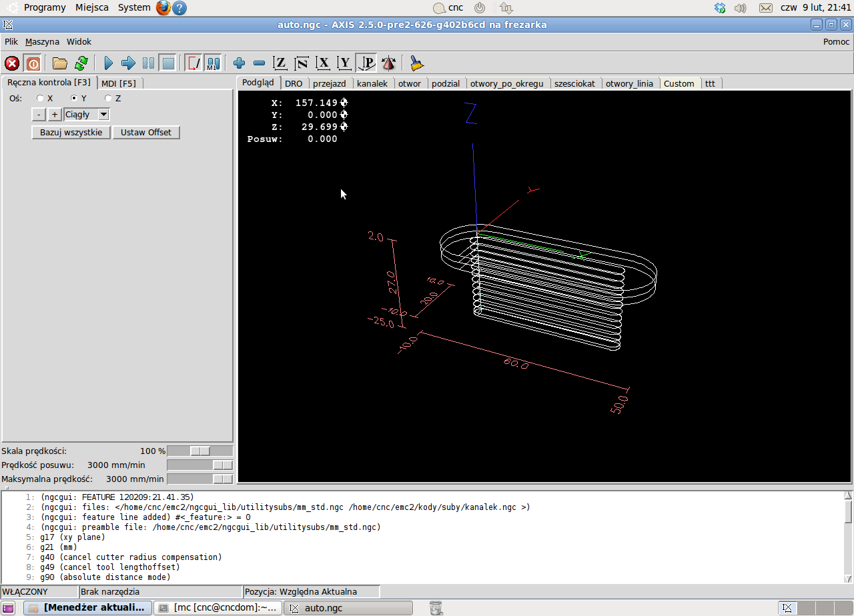Open the otwory_linia tab
This screenshot has width=854, height=616.
click(629, 84)
